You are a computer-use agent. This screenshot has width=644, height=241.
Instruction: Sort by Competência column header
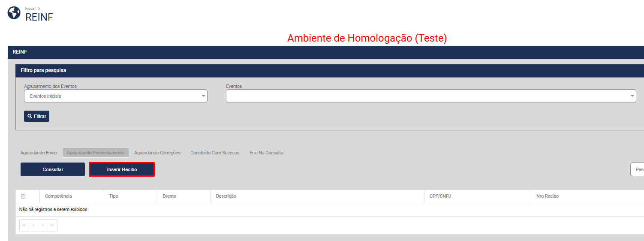[x=58, y=196]
